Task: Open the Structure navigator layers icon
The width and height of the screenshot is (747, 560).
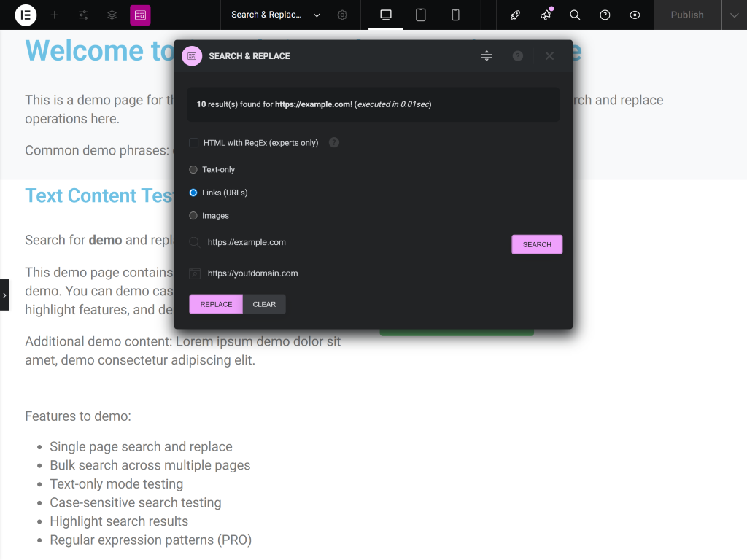Action: click(x=112, y=15)
